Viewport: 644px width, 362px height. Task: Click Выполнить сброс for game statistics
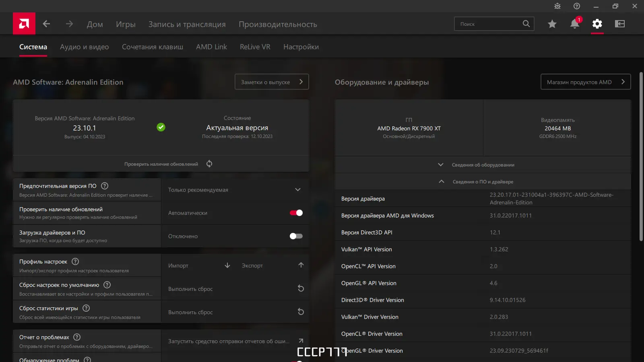pyautogui.click(x=235, y=312)
